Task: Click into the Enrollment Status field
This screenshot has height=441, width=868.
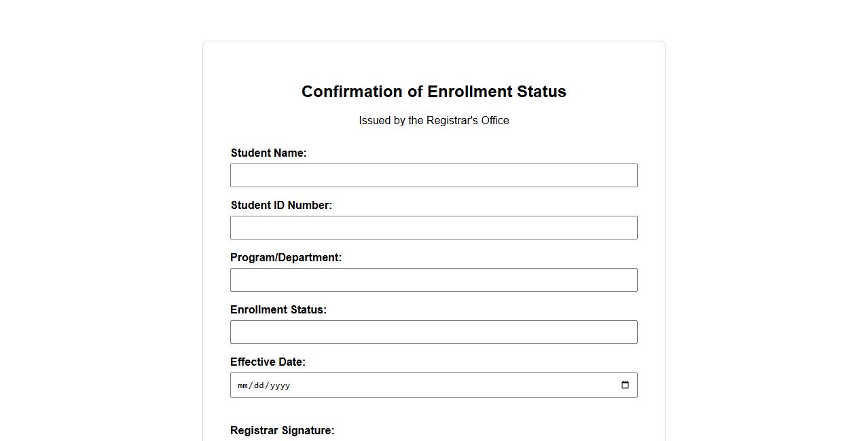Action: coord(433,332)
